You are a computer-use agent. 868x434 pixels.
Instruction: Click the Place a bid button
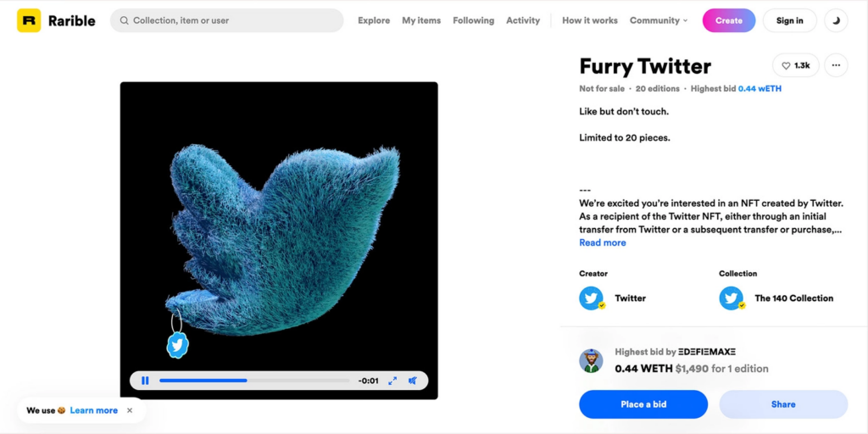(x=643, y=404)
